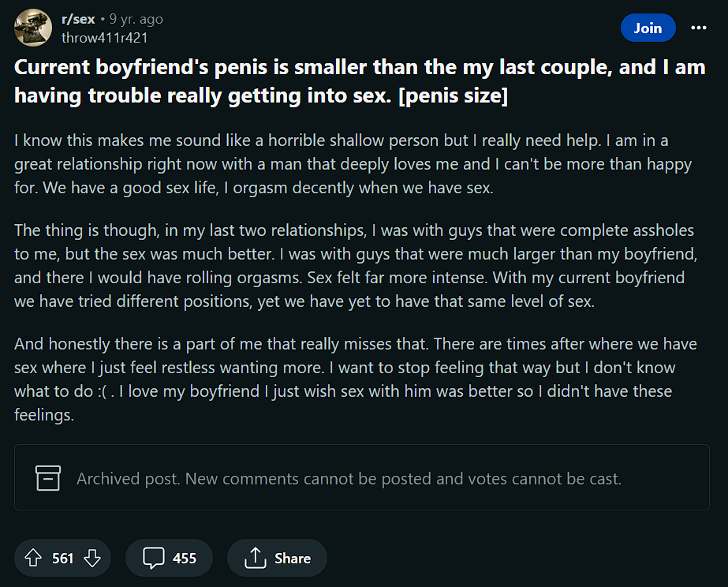This screenshot has width=728, height=587.
Task: Click the archive box icon
Action: (48, 478)
